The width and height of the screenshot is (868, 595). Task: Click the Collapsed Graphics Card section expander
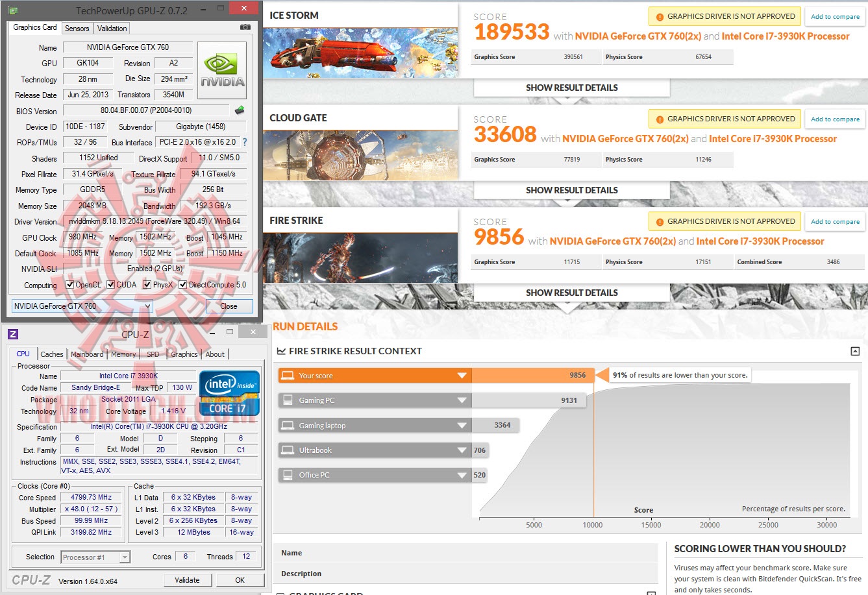point(651,592)
